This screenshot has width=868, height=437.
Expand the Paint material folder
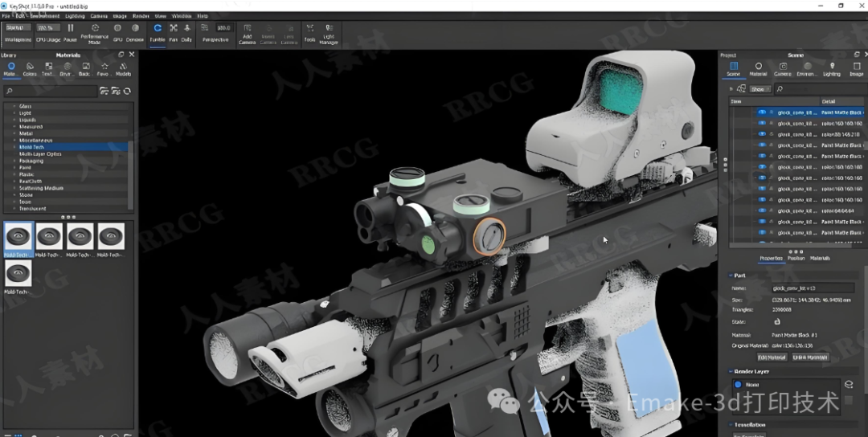14,168
